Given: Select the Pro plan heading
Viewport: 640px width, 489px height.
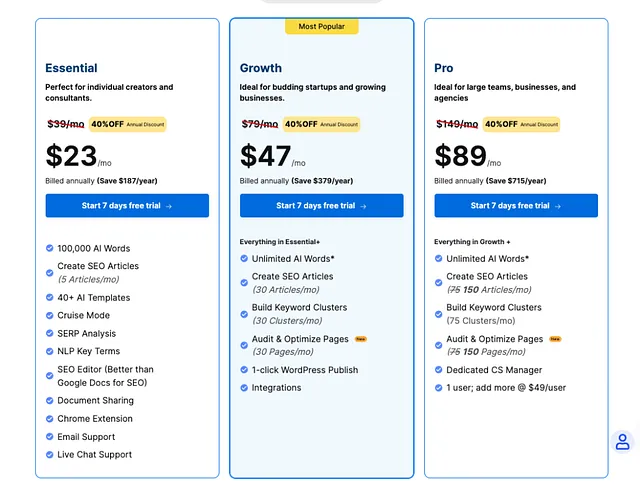Looking at the screenshot, I should (x=444, y=68).
